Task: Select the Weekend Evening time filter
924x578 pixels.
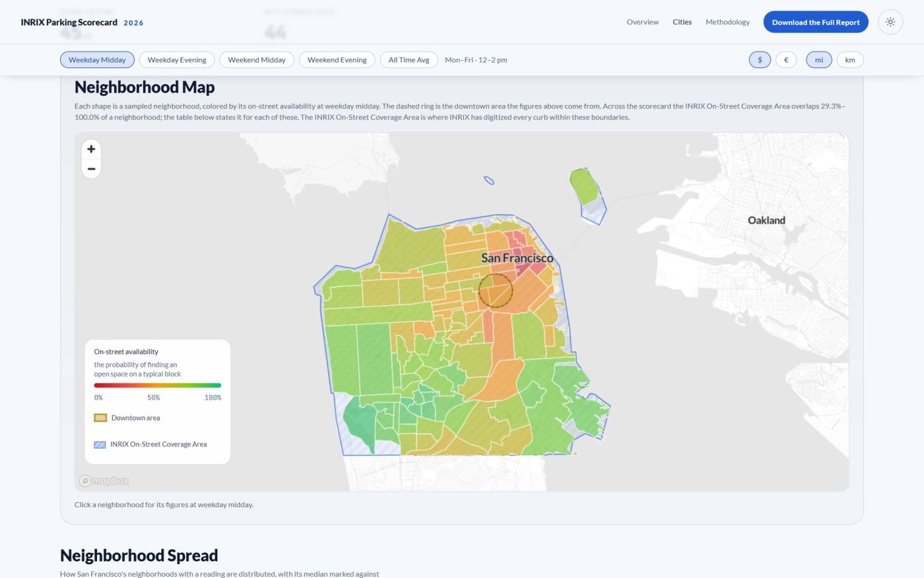Action: (337, 59)
